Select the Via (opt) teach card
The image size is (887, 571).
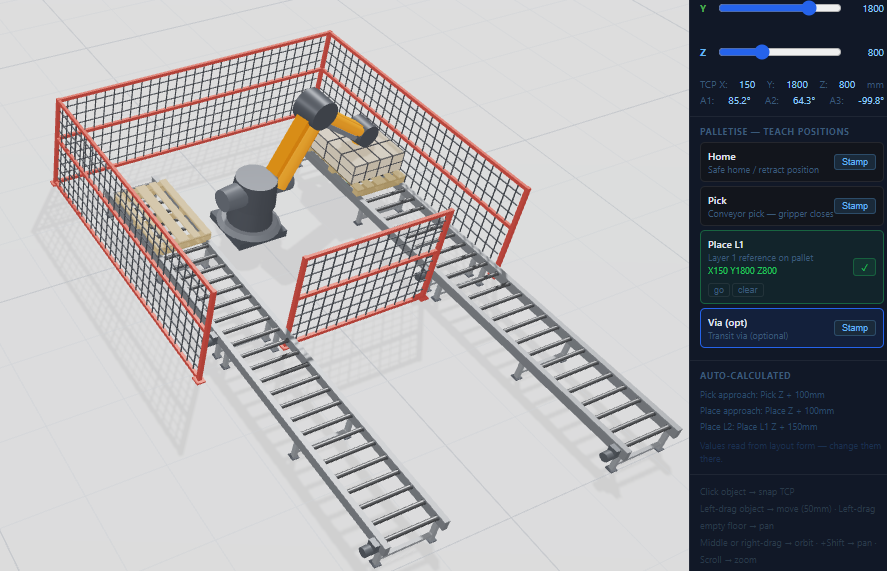point(791,328)
